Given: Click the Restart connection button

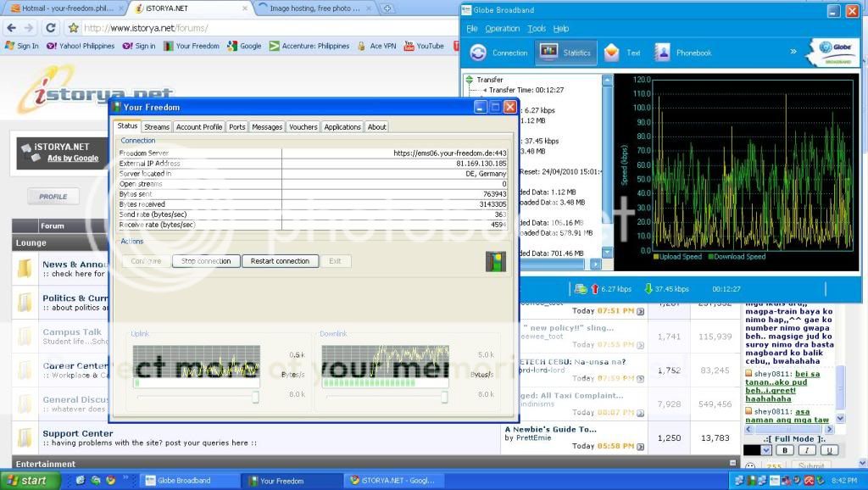Looking at the screenshot, I should tap(280, 261).
